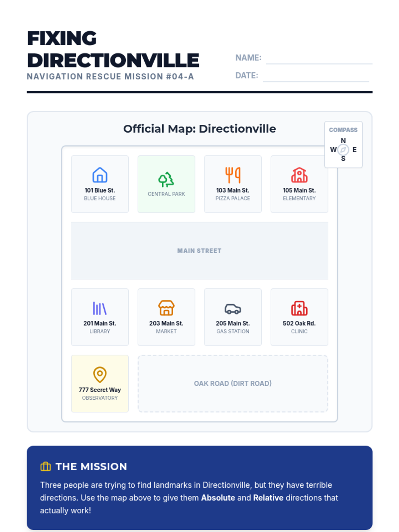Click the Market storefront icon
This screenshot has width=399, height=532.
coord(166,308)
